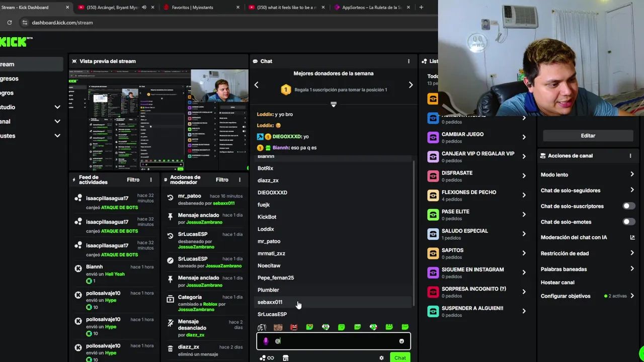Switch to AppSorteos Ruleta browser tab
Image resolution: width=644 pixels, height=362 pixels.
tap(371, 8)
